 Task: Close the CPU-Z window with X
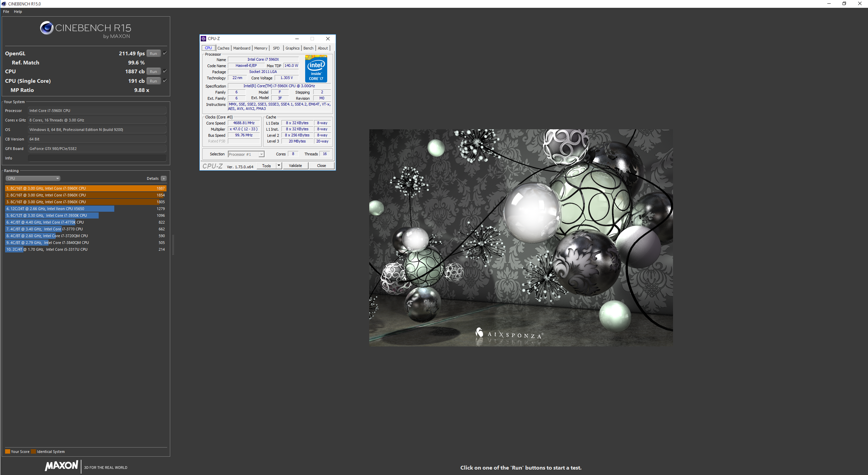coord(328,39)
